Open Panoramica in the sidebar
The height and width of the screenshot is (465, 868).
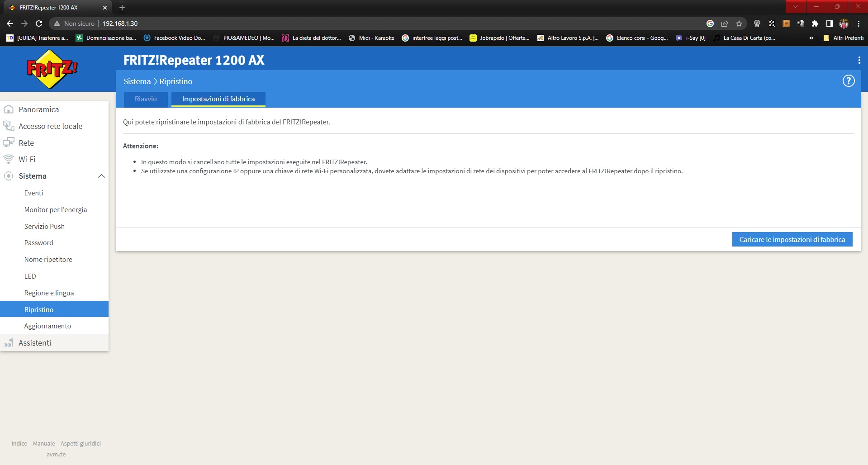click(54, 109)
